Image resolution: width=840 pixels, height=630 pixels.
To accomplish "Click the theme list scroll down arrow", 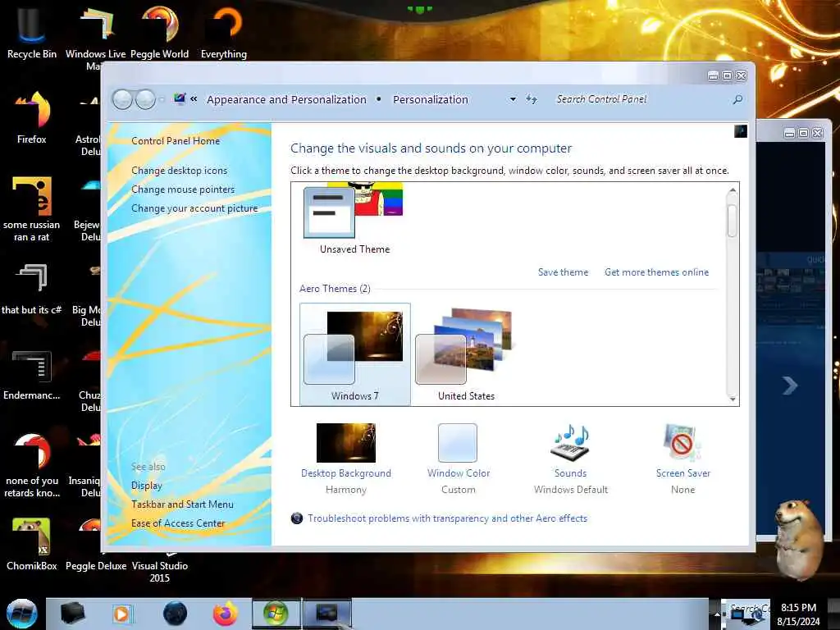I will pos(733,399).
